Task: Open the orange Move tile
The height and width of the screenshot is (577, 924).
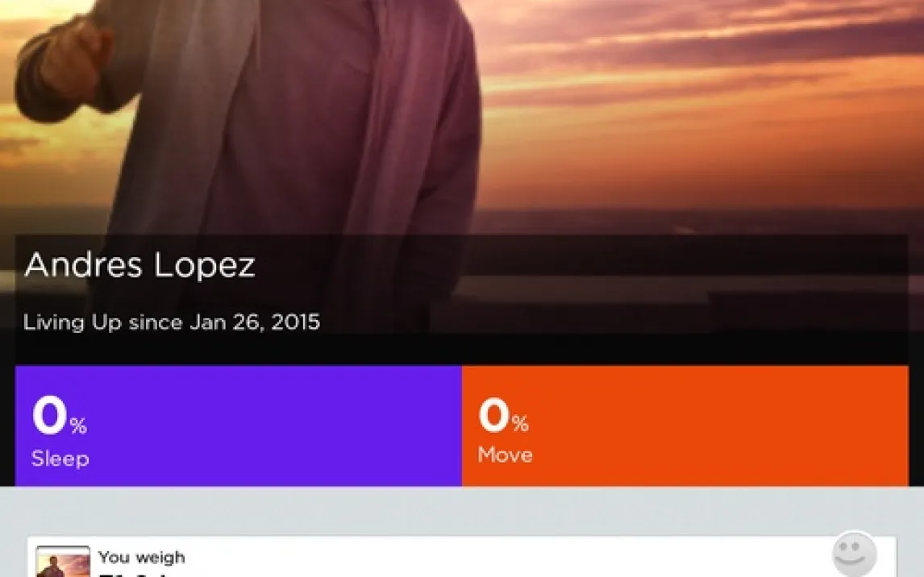Action: pyautogui.click(x=685, y=425)
